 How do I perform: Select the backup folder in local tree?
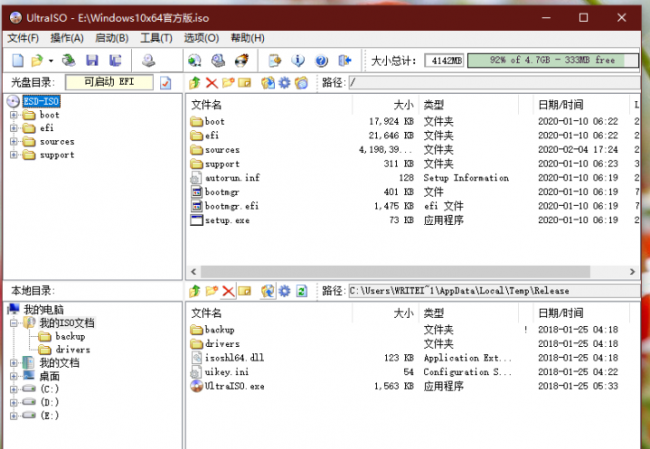[70, 336]
